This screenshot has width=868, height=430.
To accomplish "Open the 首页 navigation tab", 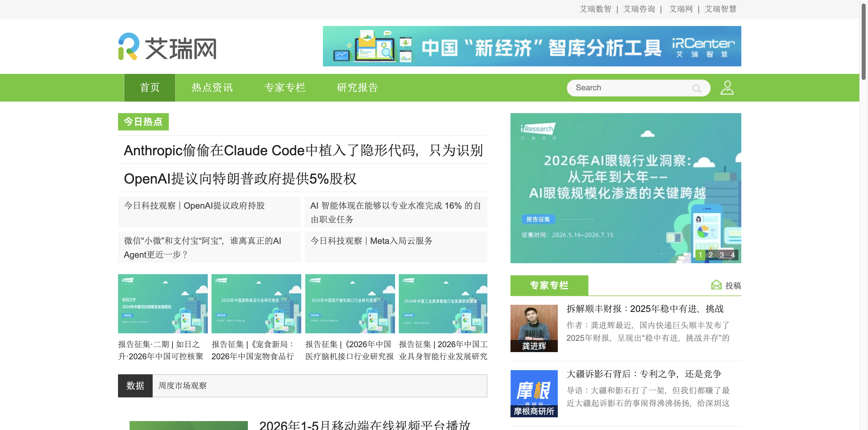I will pyautogui.click(x=149, y=88).
